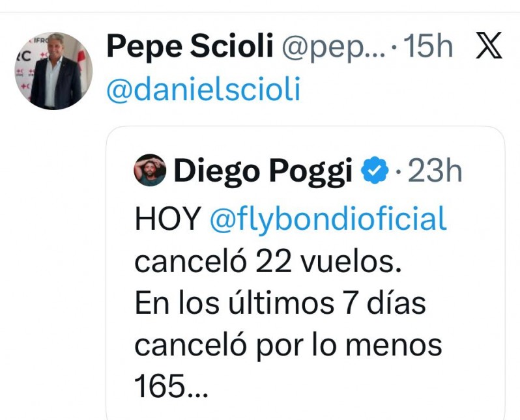Click the word HOY in quoted tweet

[167, 219]
